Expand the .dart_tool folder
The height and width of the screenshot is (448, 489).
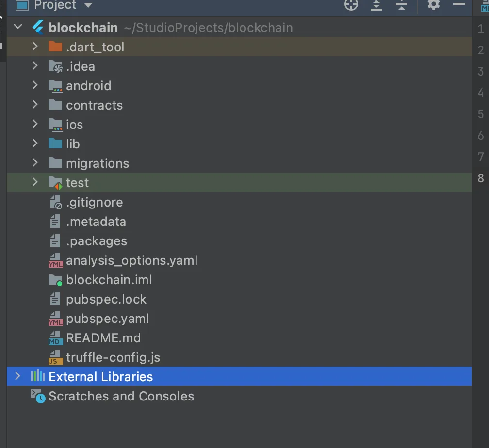35,47
